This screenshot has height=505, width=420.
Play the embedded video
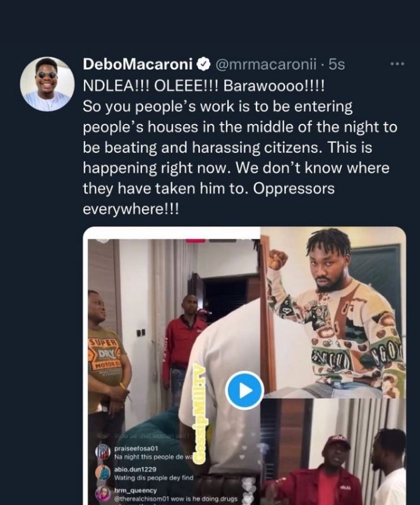tap(244, 390)
